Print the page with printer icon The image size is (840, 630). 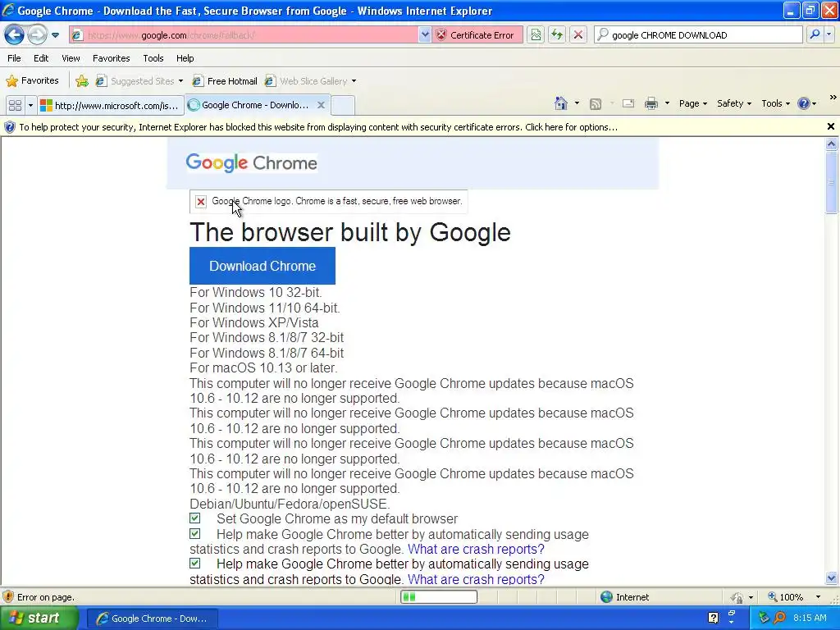pyautogui.click(x=651, y=103)
